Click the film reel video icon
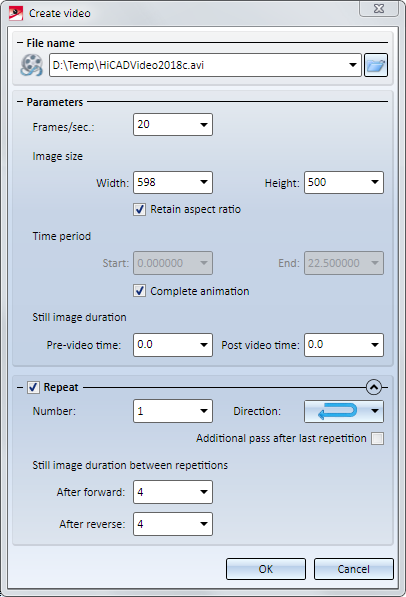Screen dimensions: 406x597 point(32,65)
